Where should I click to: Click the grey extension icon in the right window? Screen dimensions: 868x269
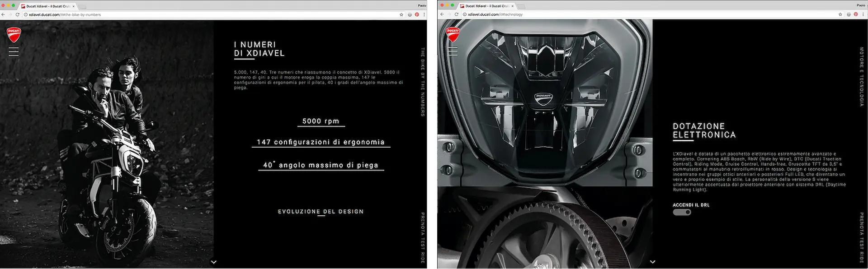coord(849,14)
